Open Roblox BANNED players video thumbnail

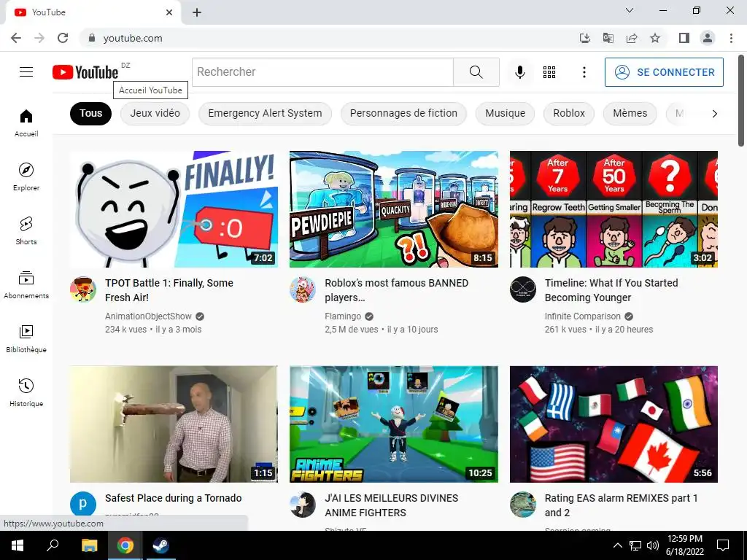click(x=393, y=209)
